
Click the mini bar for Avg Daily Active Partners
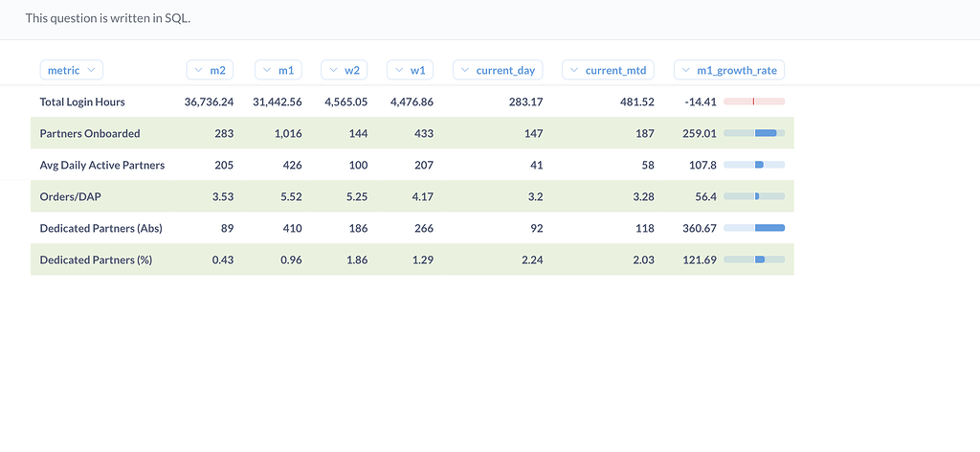754,165
